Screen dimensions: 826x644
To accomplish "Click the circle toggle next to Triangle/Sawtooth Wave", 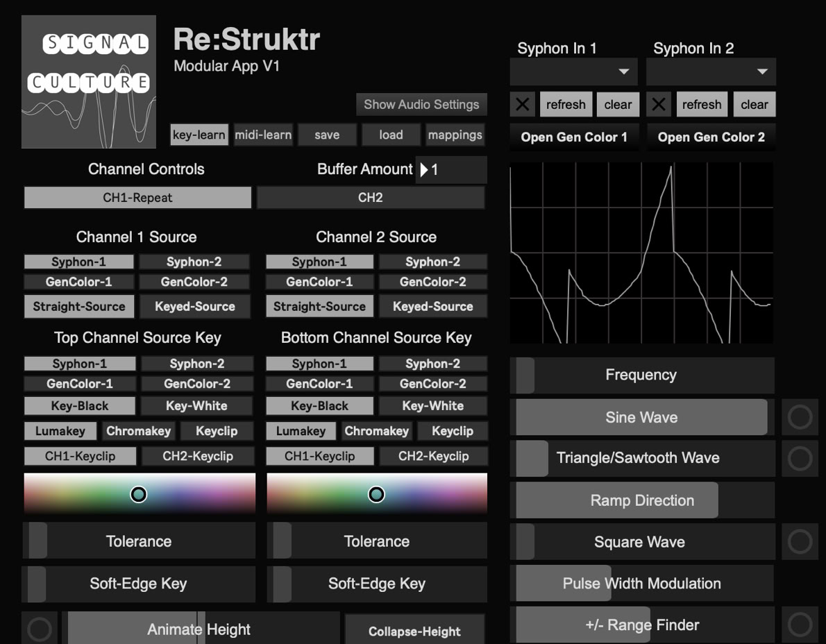I will pos(800,458).
